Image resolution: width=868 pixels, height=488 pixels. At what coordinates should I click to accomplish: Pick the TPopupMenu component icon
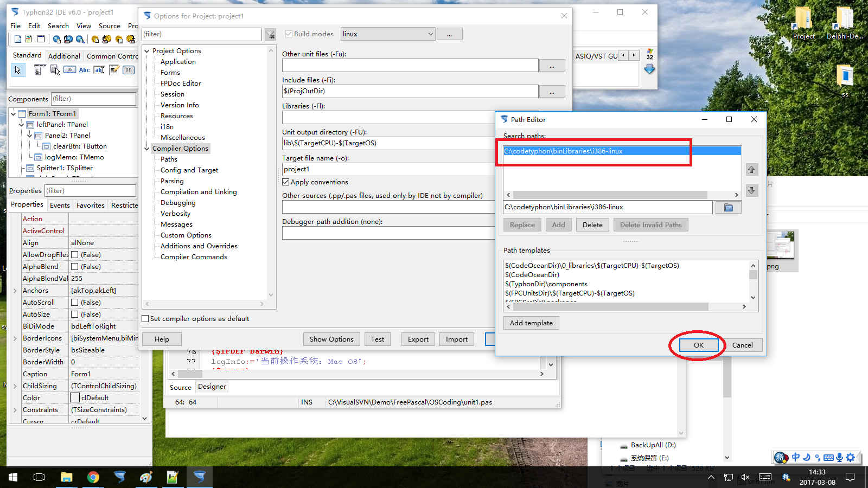55,69
